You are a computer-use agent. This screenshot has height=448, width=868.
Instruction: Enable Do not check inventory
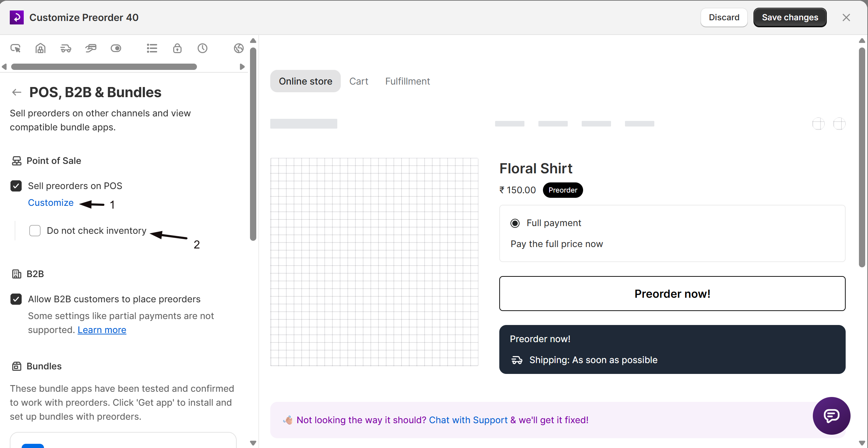click(x=35, y=231)
